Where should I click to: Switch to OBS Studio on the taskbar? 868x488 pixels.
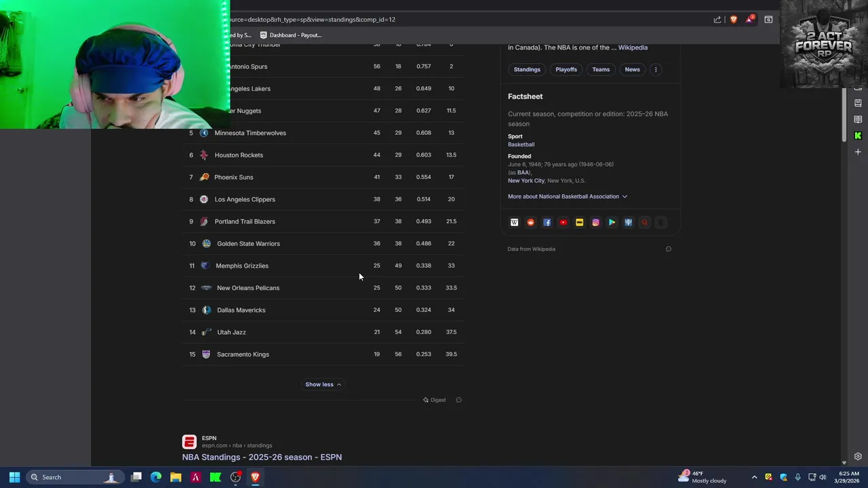235,477
